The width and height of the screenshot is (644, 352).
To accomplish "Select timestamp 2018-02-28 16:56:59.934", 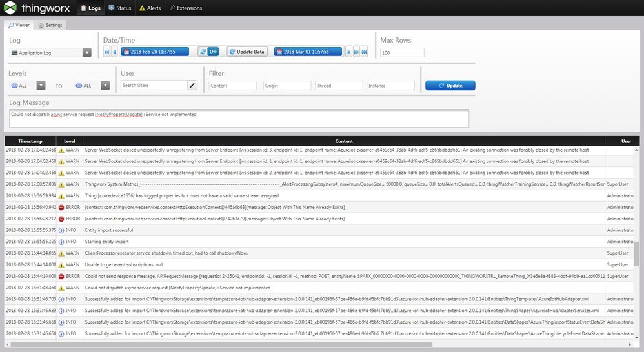I will click(x=31, y=196).
